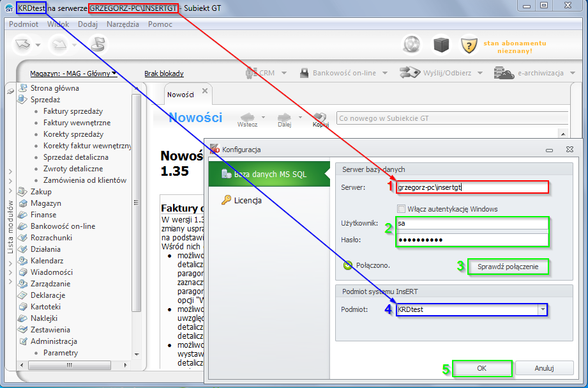Click the Dalej forward arrow icon
The height and width of the screenshot is (388, 588).
[284, 117]
